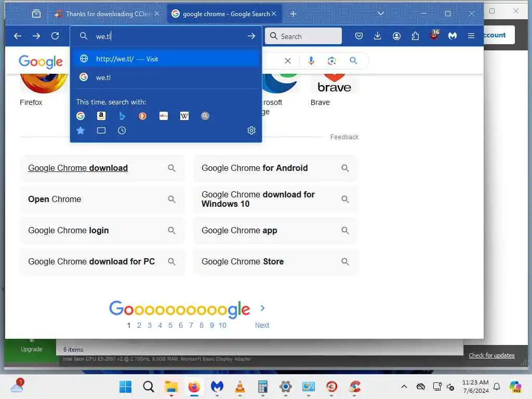
Task: Open the list all tabs dropdown
Action: tap(381, 14)
